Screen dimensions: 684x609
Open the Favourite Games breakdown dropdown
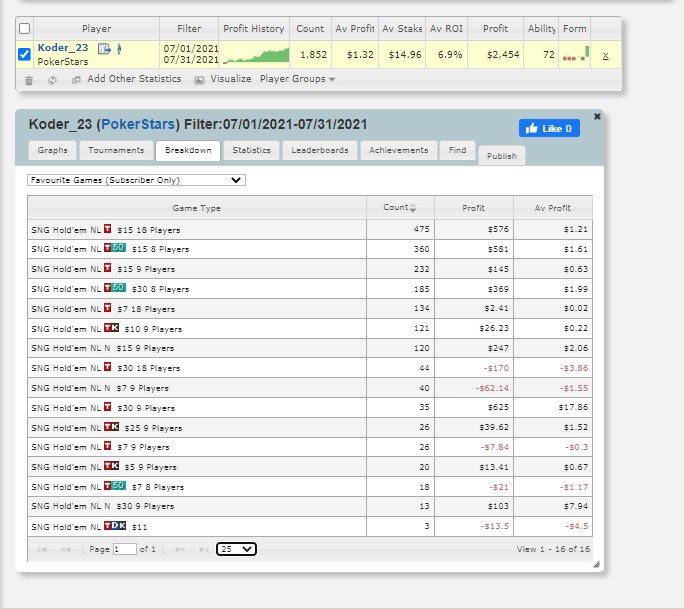[136, 180]
